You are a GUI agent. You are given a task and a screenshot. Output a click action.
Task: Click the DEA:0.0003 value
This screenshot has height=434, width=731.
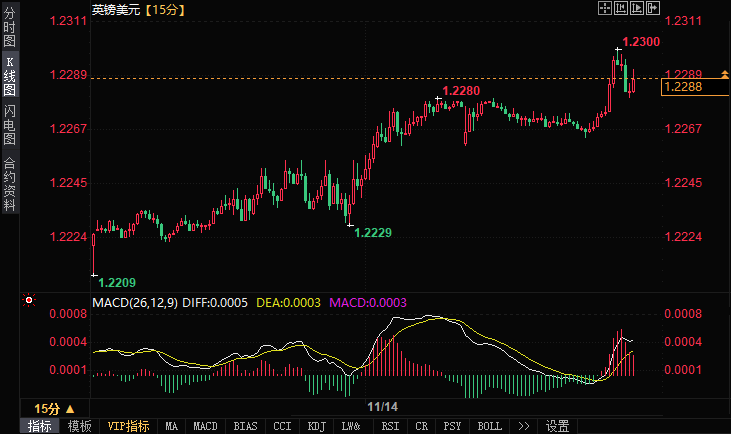tap(289, 303)
